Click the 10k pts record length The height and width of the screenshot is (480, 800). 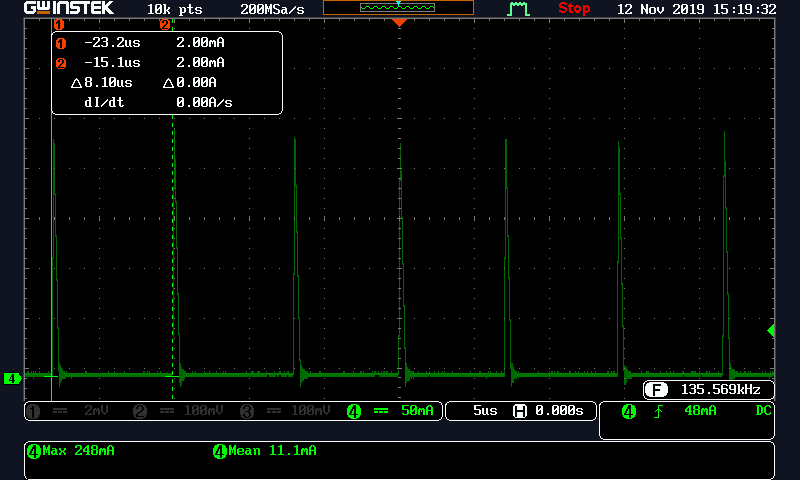coord(174,9)
